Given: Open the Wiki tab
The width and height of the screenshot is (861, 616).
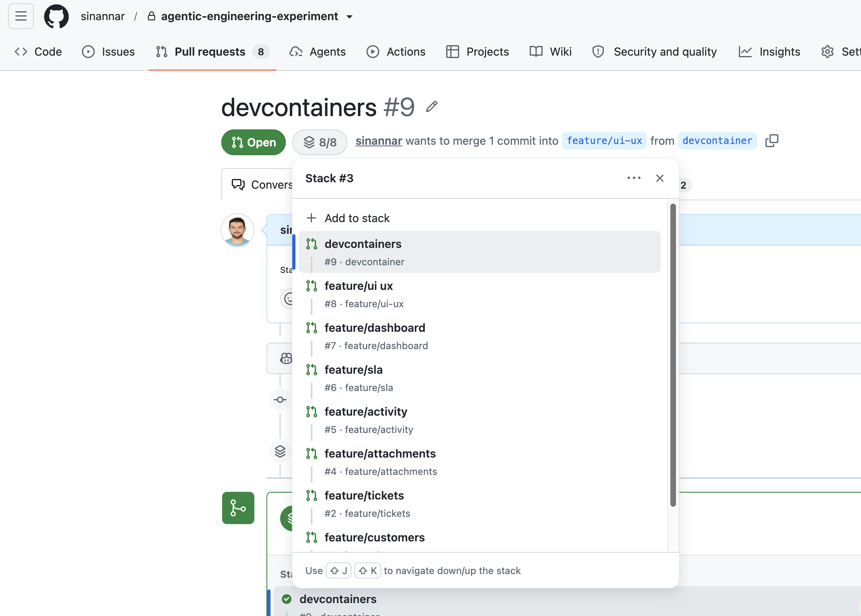Looking at the screenshot, I should click(x=551, y=52).
